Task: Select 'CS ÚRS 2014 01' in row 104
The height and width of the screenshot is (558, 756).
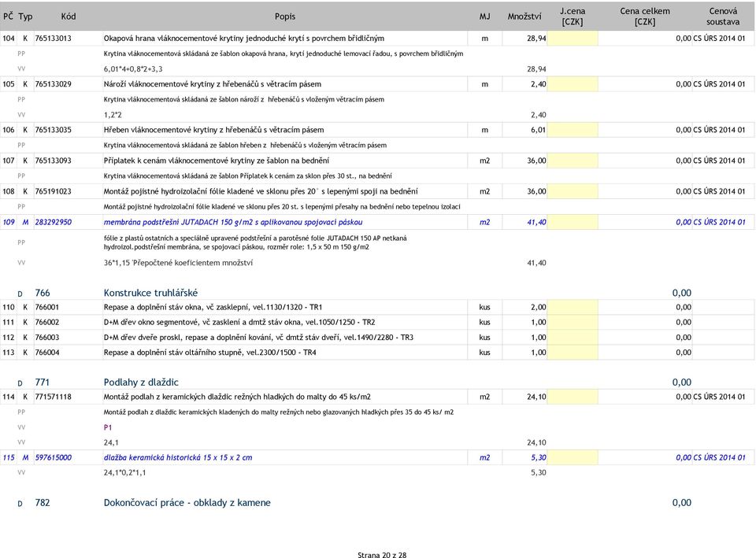Action: (x=719, y=38)
